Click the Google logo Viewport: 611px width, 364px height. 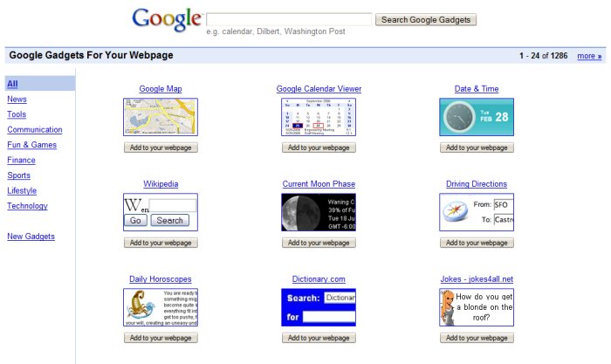point(168,19)
